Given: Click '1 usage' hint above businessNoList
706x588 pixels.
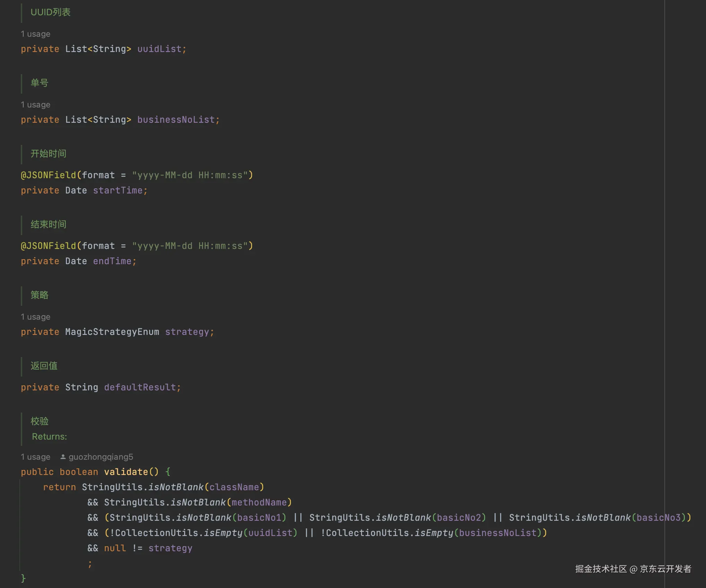Looking at the screenshot, I should click(x=35, y=105).
